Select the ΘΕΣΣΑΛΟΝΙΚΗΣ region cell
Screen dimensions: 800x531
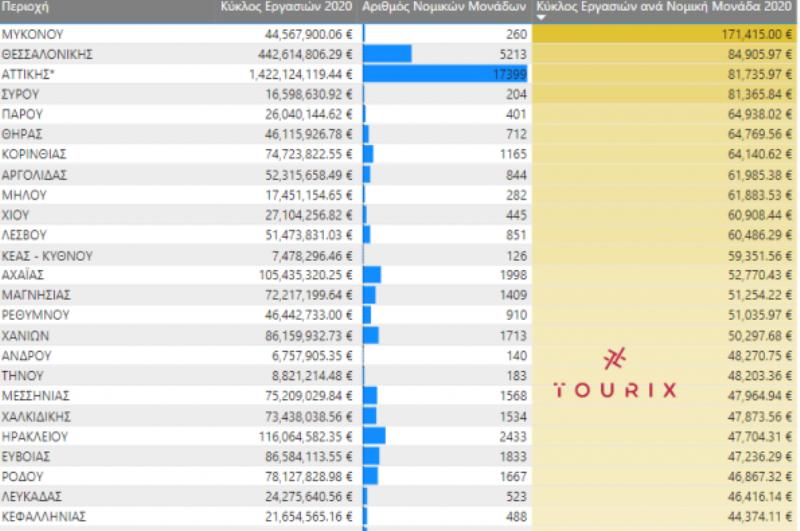pos(47,54)
